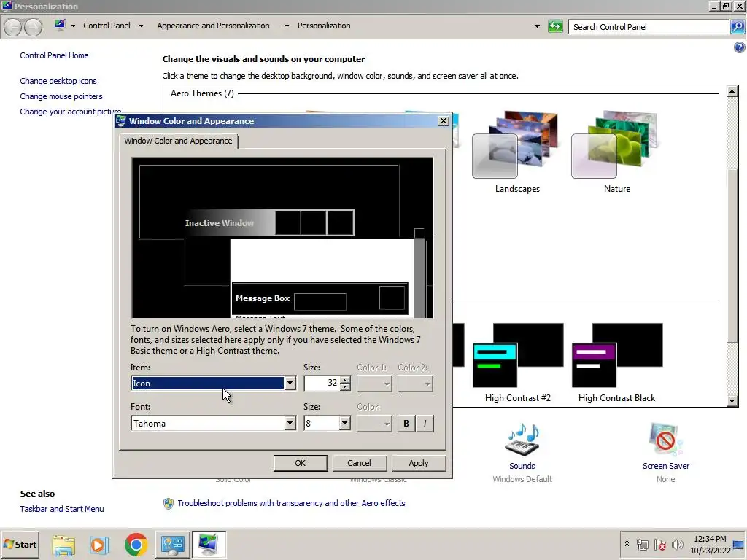Click the volume speaker tray icon
Screen dimensions: 747x560
click(677, 544)
